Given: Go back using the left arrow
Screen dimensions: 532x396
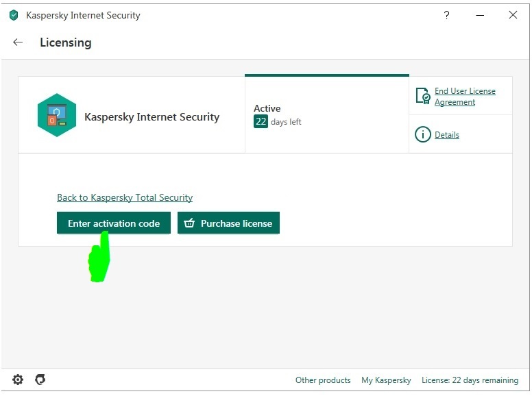Looking at the screenshot, I should (18, 42).
